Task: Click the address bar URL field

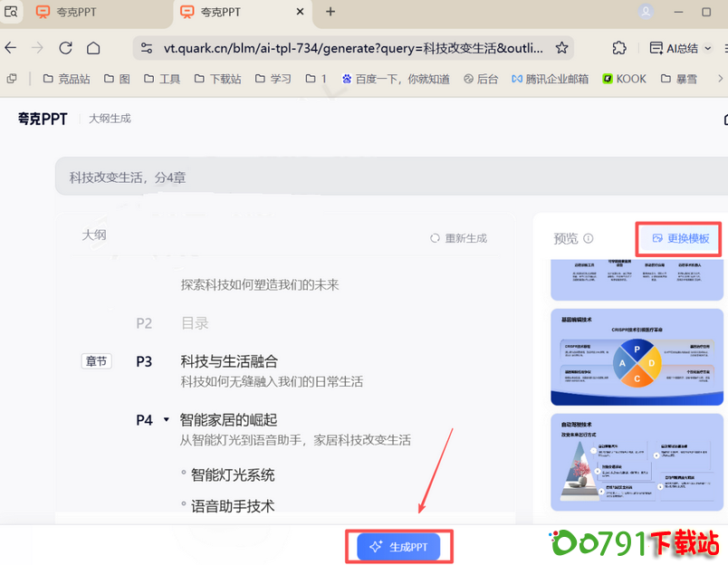Action: click(x=353, y=48)
